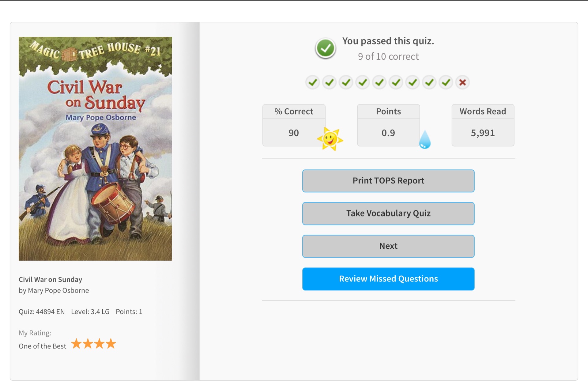Click the 'My Rating:' label
The width and height of the screenshot is (588, 381).
tap(35, 333)
